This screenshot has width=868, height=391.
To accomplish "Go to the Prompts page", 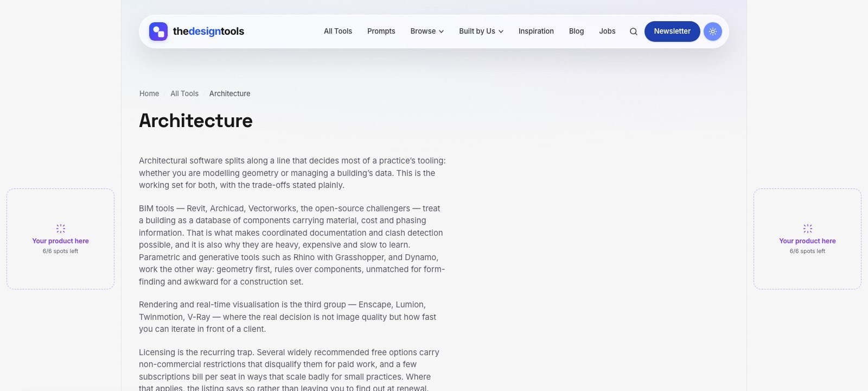I will [381, 31].
